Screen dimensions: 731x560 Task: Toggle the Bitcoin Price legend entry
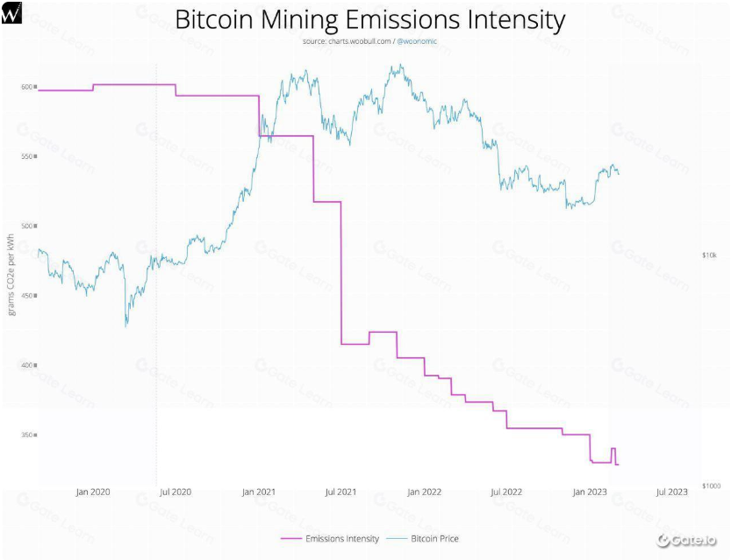click(x=422, y=539)
